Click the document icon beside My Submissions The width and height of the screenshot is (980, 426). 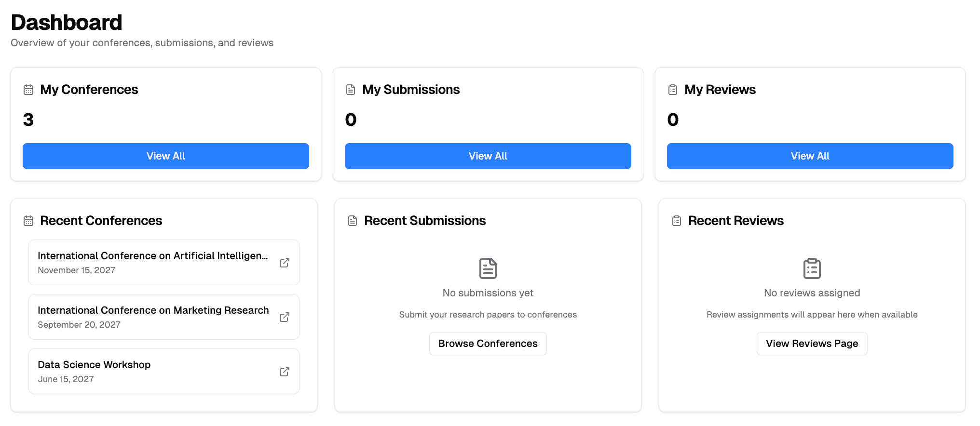point(351,90)
